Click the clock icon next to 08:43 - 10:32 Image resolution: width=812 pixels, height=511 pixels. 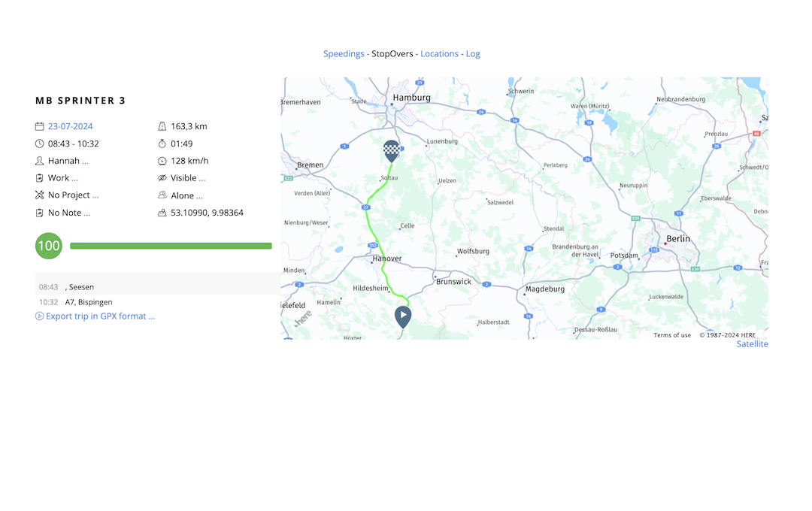coord(39,144)
